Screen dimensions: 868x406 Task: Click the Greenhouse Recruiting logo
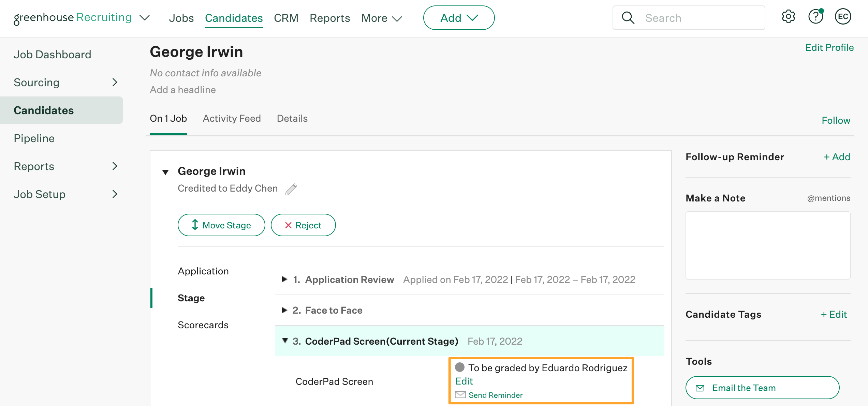point(73,18)
